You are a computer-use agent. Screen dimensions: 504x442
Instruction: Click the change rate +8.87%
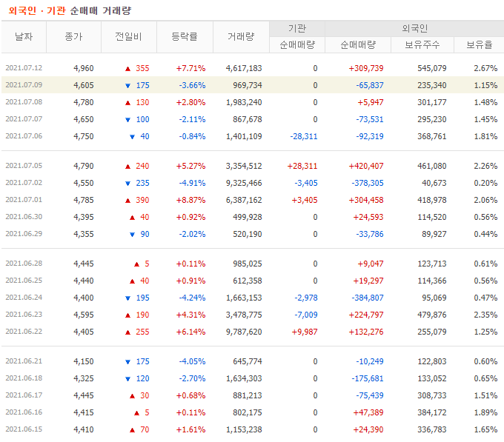190,200
